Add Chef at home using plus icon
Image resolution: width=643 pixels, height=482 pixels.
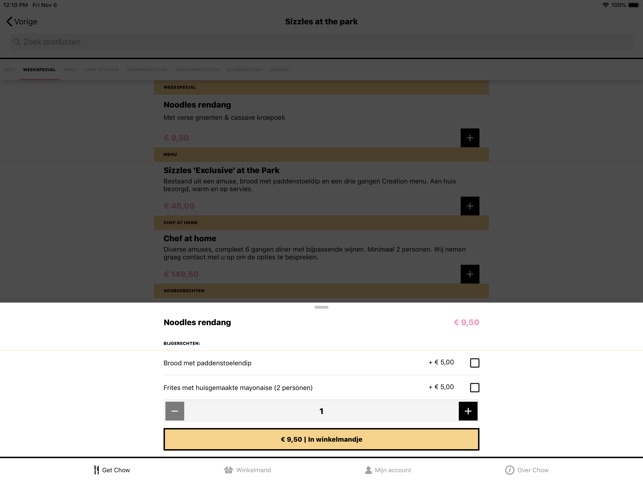470,274
